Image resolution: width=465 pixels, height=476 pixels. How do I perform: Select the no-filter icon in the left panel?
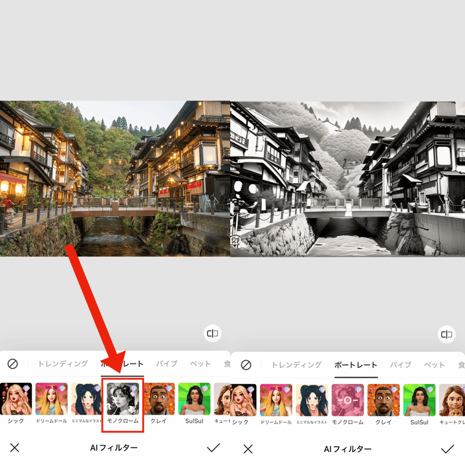click(x=12, y=363)
